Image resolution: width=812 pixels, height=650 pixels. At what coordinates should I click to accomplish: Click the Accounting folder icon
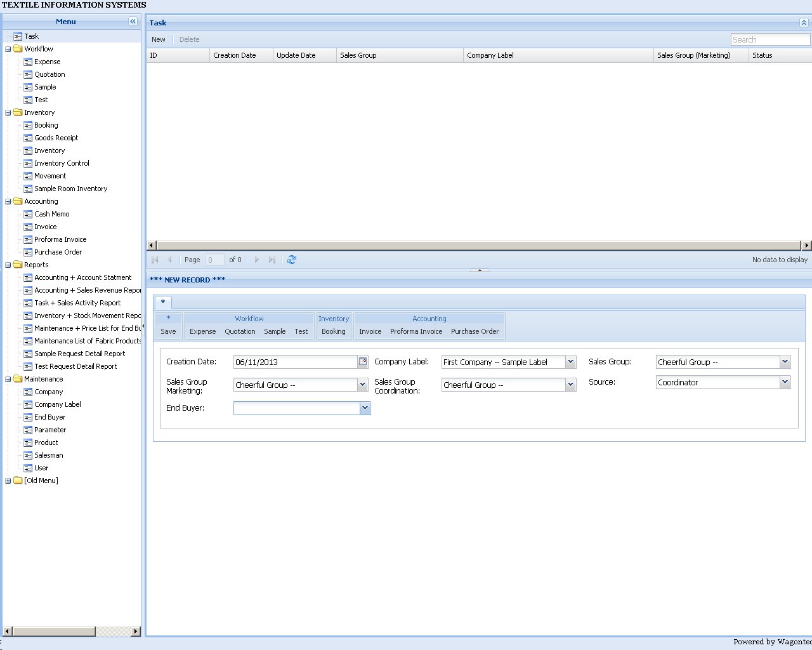(18, 201)
